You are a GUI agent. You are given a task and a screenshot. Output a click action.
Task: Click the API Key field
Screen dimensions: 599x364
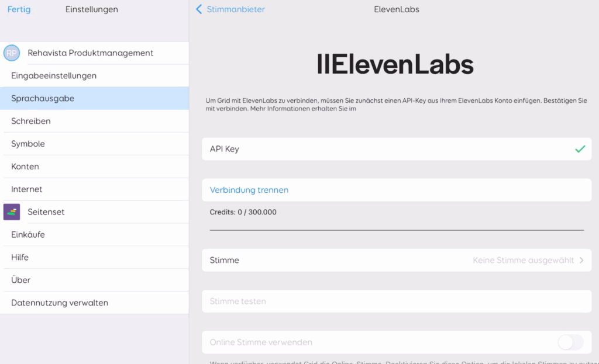[x=397, y=149]
